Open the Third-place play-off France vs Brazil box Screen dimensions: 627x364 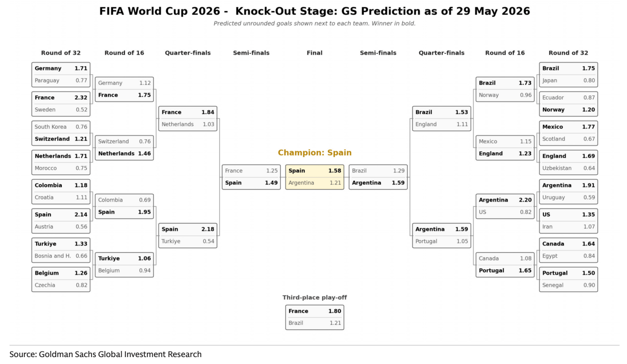[x=315, y=317]
